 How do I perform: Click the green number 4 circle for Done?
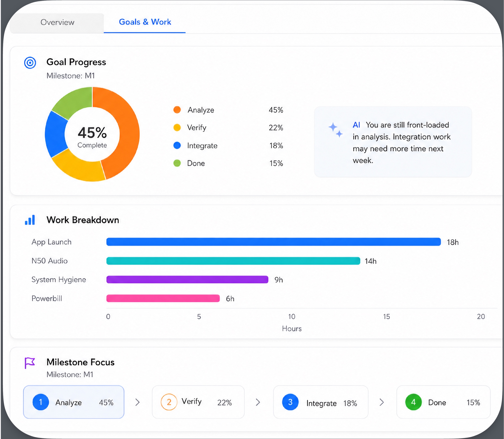click(413, 402)
